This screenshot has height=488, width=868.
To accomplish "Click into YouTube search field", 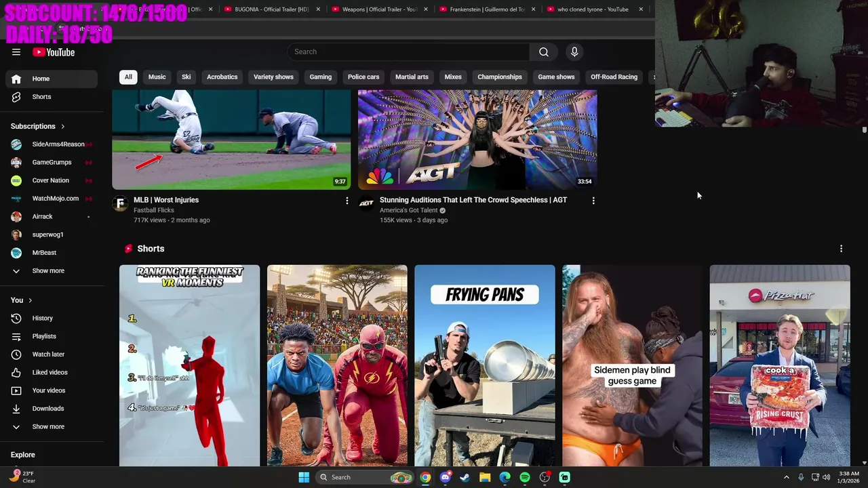I will (x=408, y=52).
